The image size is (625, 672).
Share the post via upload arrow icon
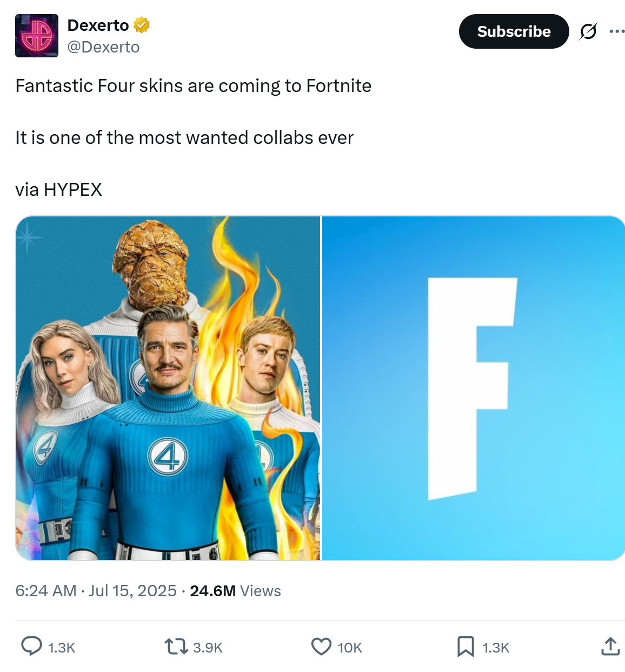(610, 646)
